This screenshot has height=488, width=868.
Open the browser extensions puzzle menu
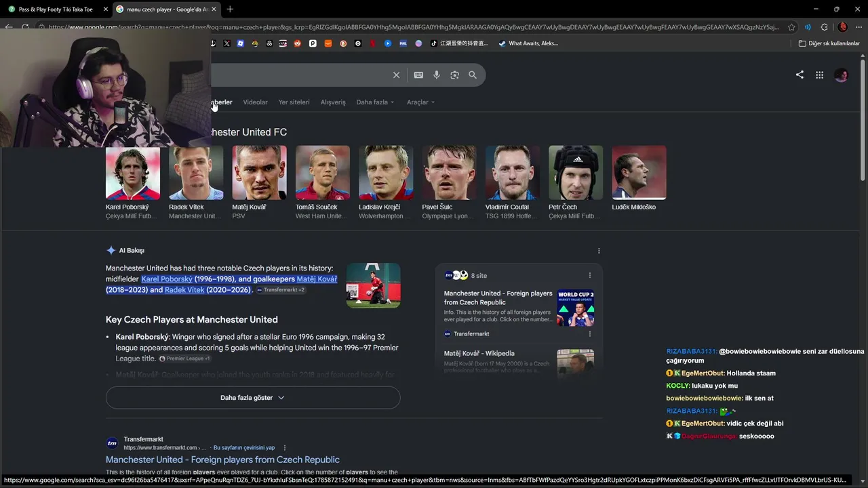tap(824, 27)
